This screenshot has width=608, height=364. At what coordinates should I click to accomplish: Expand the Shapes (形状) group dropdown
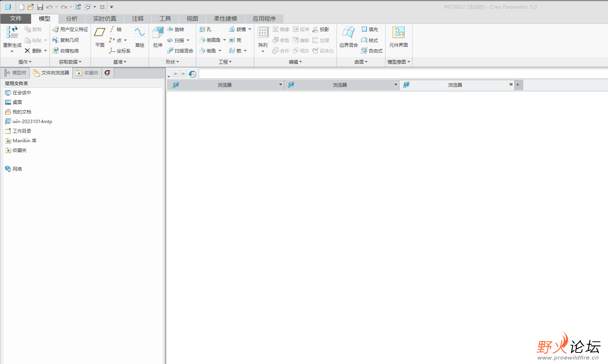(172, 62)
